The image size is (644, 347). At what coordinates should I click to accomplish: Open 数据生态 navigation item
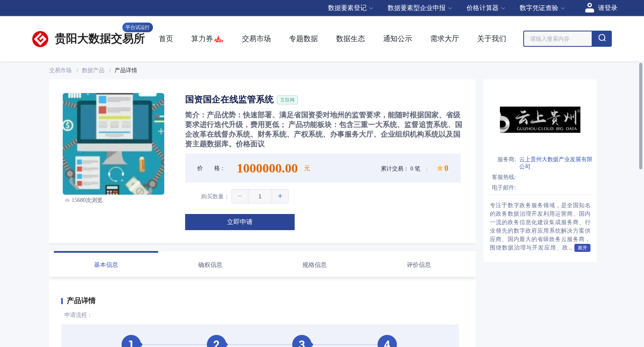click(x=351, y=39)
